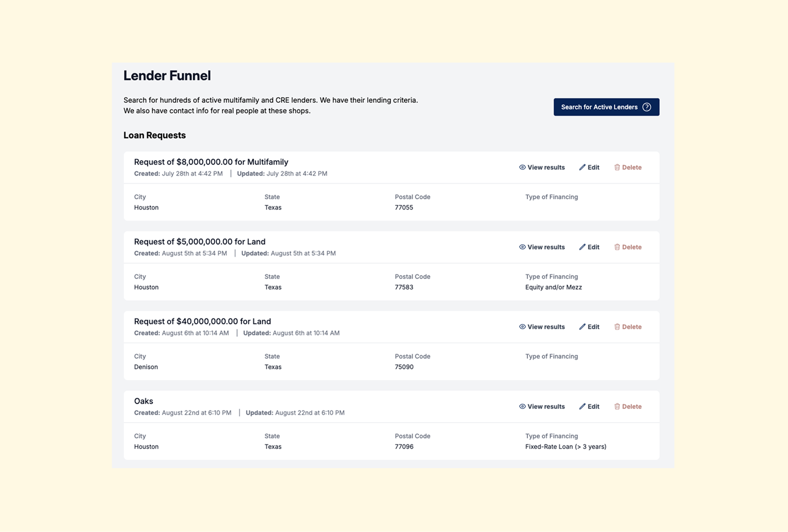Click the Oaks request title
The height and width of the screenshot is (532, 788).
point(143,401)
